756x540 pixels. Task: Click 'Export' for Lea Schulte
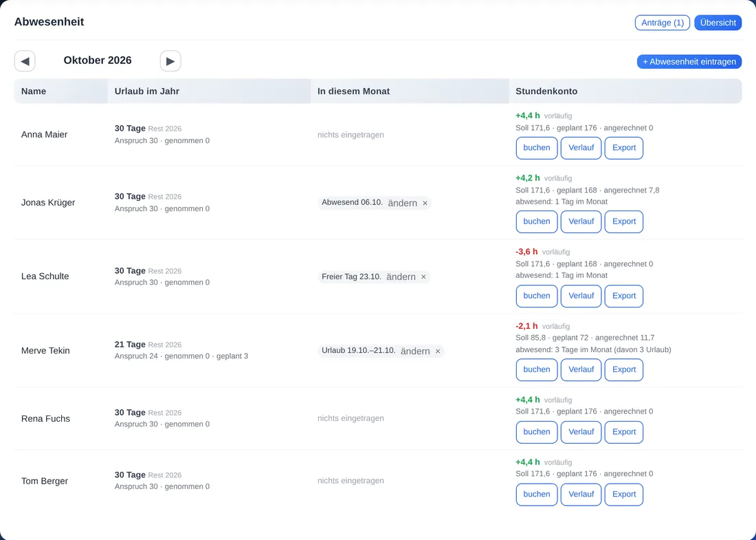pos(624,296)
